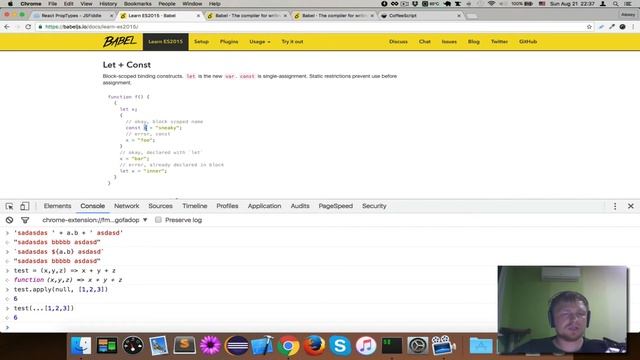Open the Security tab
640x360 pixels.
[x=374, y=206]
